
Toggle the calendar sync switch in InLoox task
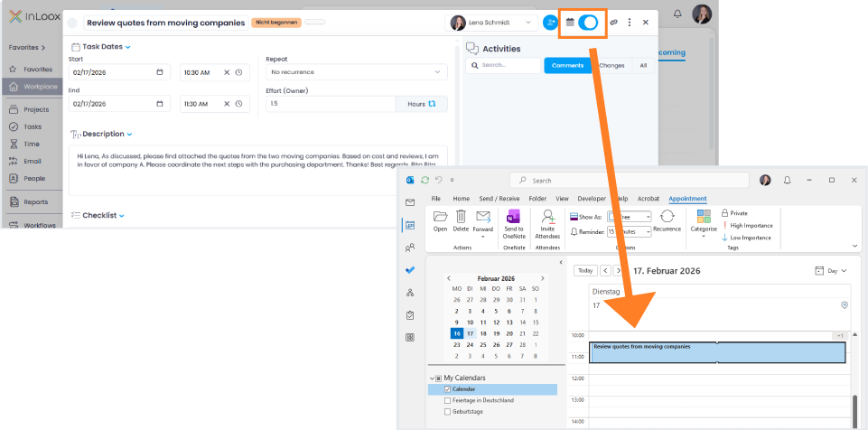(x=588, y=23)
